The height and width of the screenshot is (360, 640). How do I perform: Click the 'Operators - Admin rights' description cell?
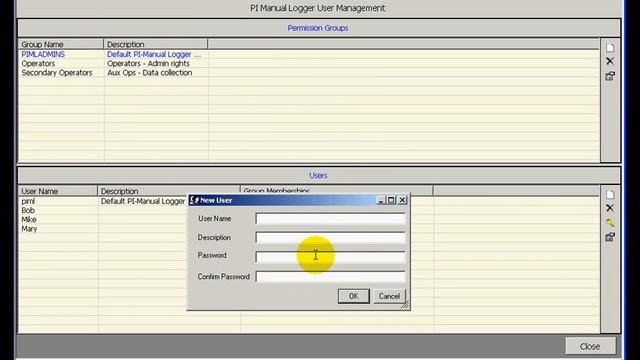coord(148,64)
